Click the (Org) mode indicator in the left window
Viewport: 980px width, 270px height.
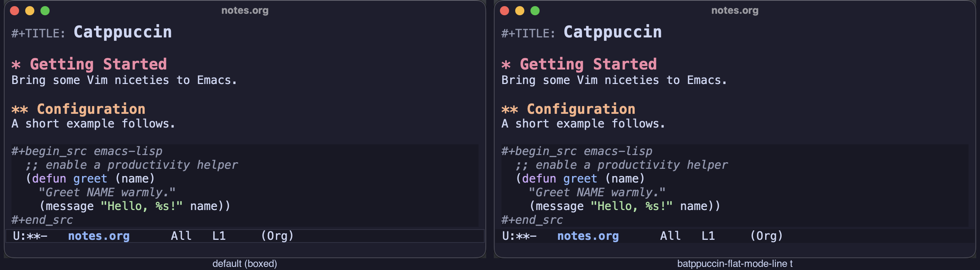(277, 236)
